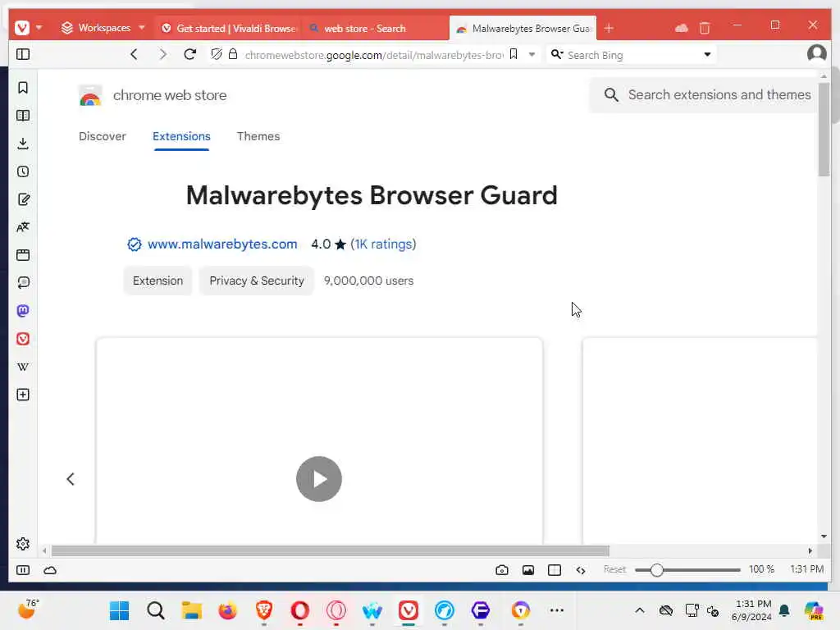This screenshot has height=630, width=840.
Task: Change search engine via magnifier icon
Action: click(x=557, y=54)
